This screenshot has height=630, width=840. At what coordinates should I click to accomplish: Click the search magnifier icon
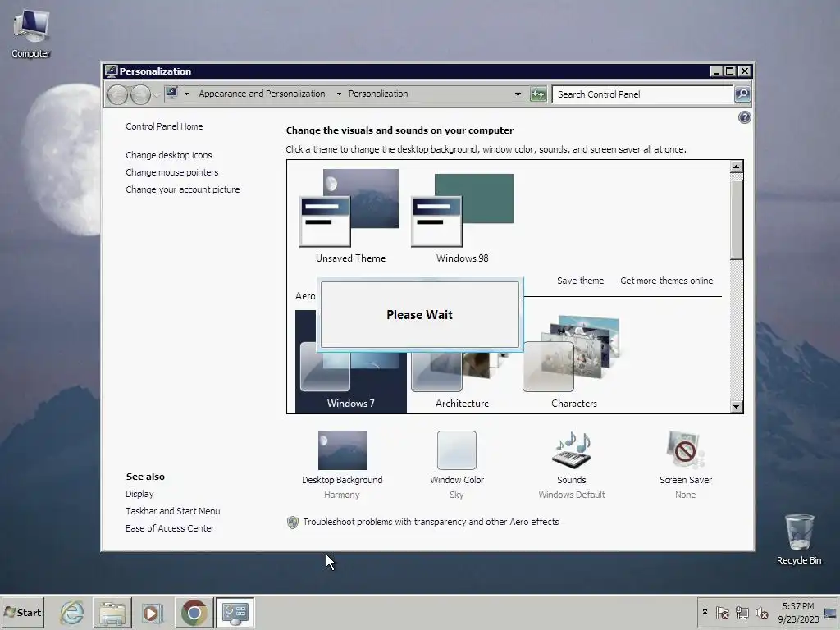pos(742,94)
